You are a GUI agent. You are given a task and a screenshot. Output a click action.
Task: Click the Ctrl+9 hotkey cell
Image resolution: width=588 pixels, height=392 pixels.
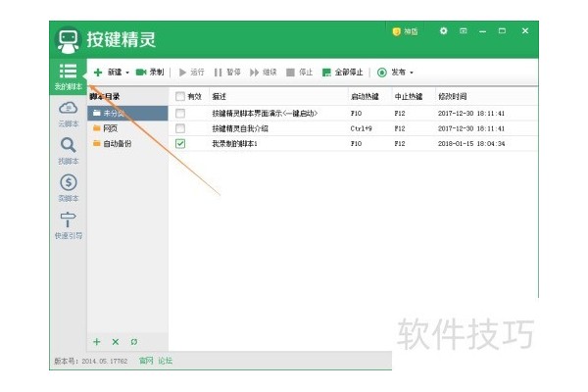(361, 128)
